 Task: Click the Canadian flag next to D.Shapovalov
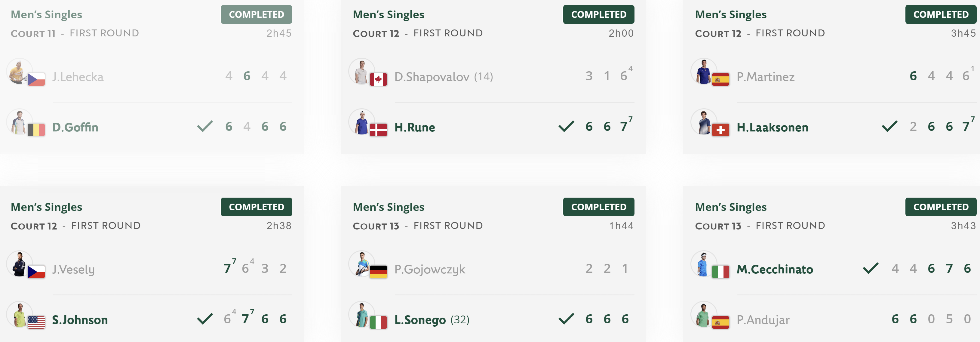[x=378, y=79]
